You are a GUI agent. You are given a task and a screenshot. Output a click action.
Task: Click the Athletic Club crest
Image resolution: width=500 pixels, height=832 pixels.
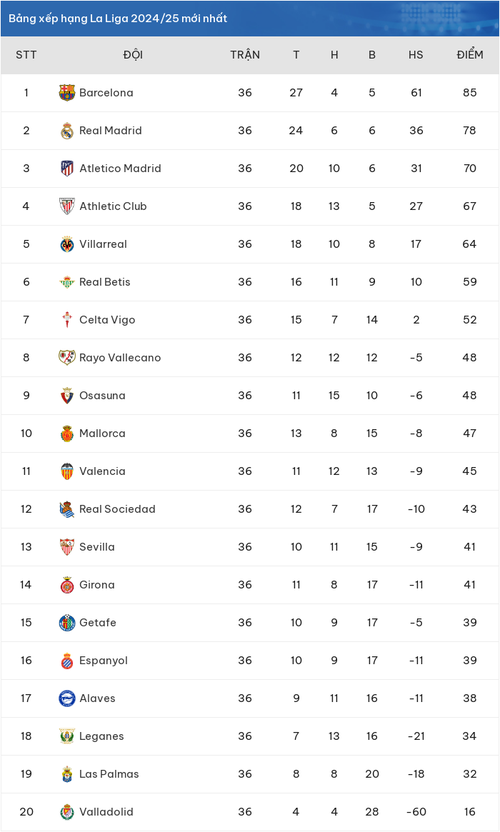pos(67,206)
